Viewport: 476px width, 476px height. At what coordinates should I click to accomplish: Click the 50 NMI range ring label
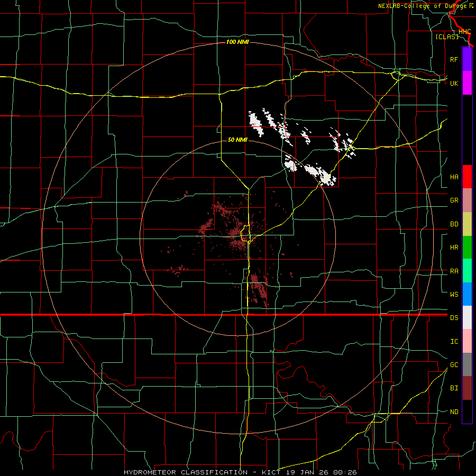(237, 140)
